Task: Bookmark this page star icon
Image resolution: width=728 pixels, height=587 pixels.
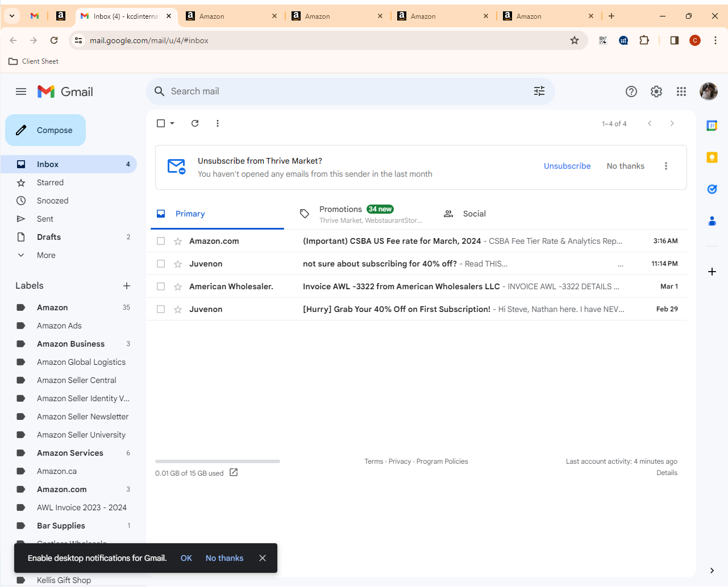Action: click(575, 40)
